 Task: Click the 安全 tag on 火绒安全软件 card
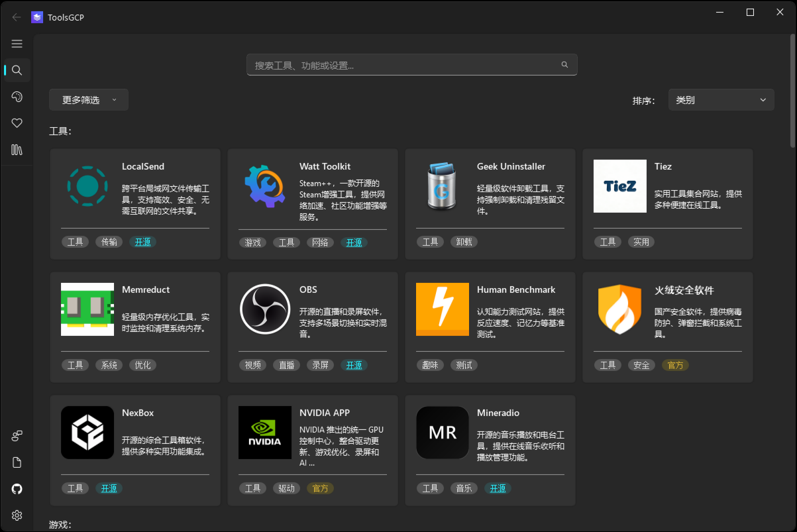tap(642, 365)
